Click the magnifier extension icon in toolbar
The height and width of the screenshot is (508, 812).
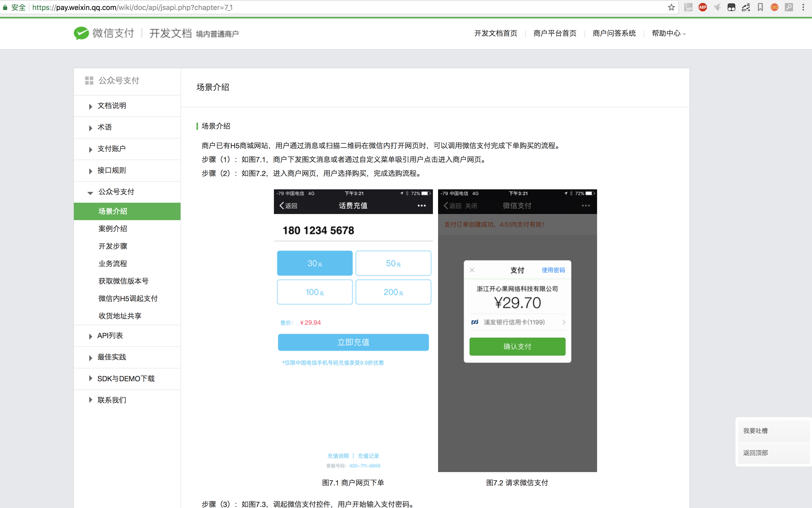[x=789, y=7]
